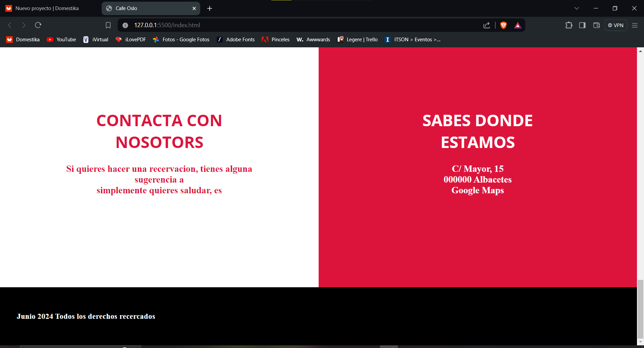644x348 pixels.
Task: Select the Cafe Oslo tab
Action: point(151,8)
